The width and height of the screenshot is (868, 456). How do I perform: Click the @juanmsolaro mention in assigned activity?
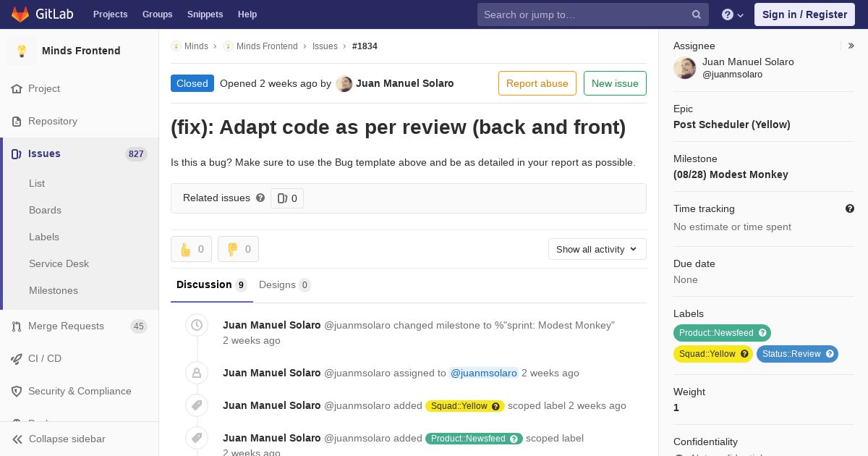coord(484,373)
